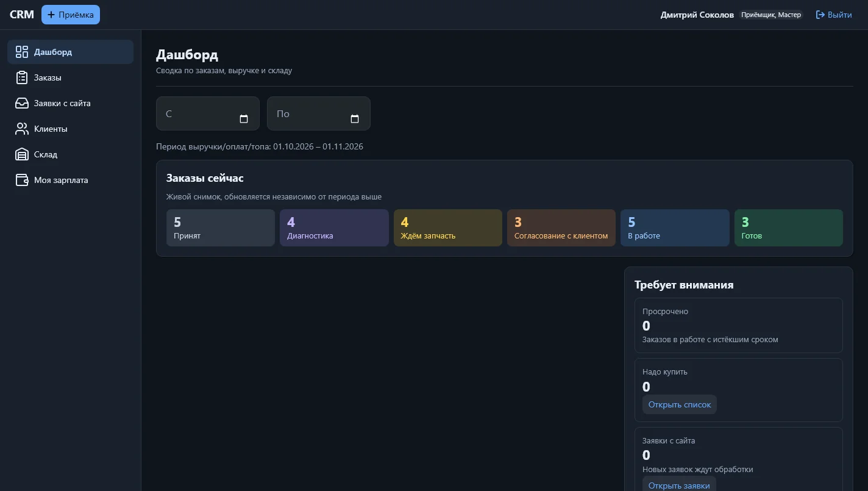The height and width of the screenshot is (491, 868).
Task: Click the Заказы сейчас heading
Action: pos(205,178)
